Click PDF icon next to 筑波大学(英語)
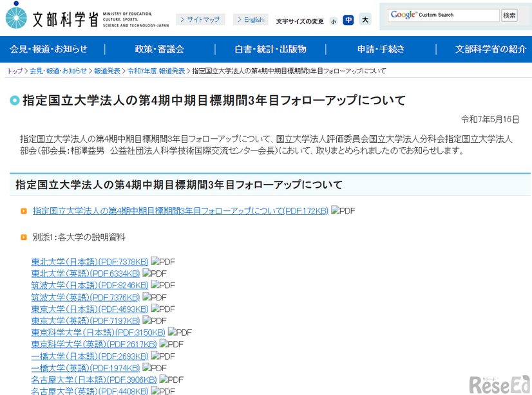Image resolution: width=532 pixels, height=395 pixels. 155,297
